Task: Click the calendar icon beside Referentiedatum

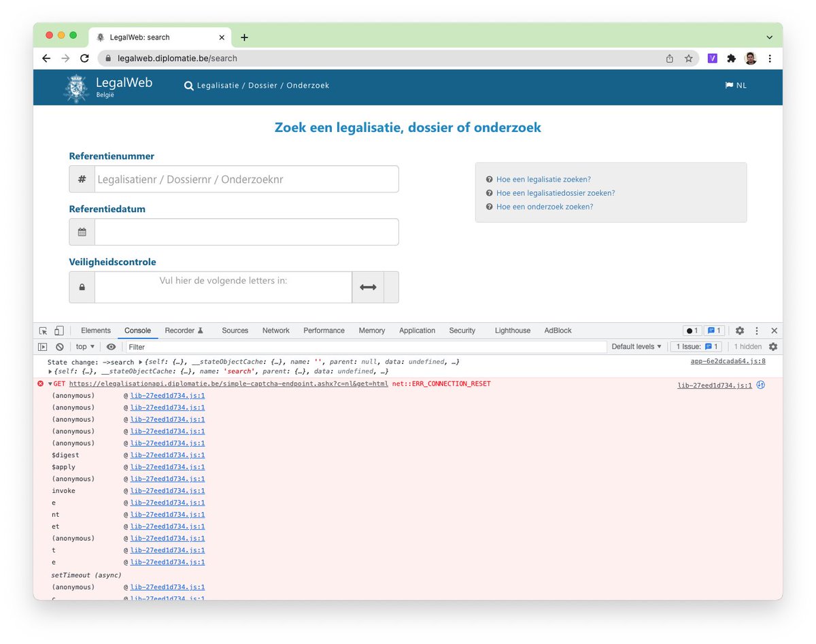Action: tap(82, 232)
